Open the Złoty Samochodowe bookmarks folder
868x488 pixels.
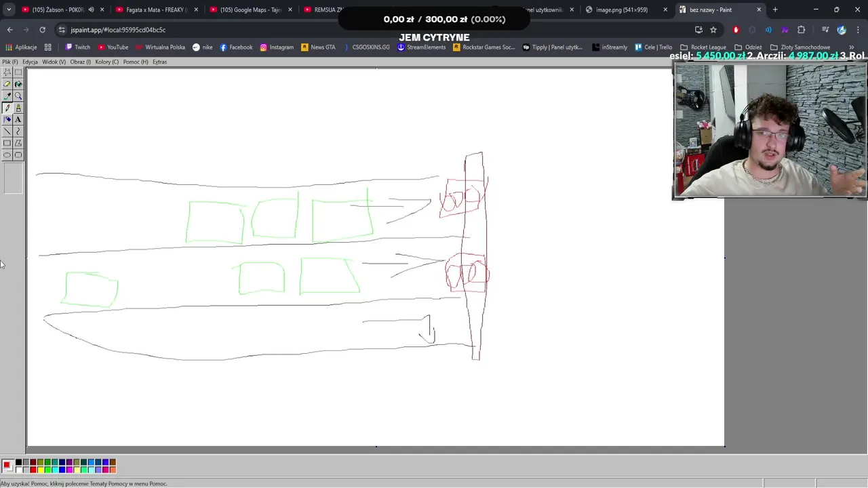click(x=800, y=47)
